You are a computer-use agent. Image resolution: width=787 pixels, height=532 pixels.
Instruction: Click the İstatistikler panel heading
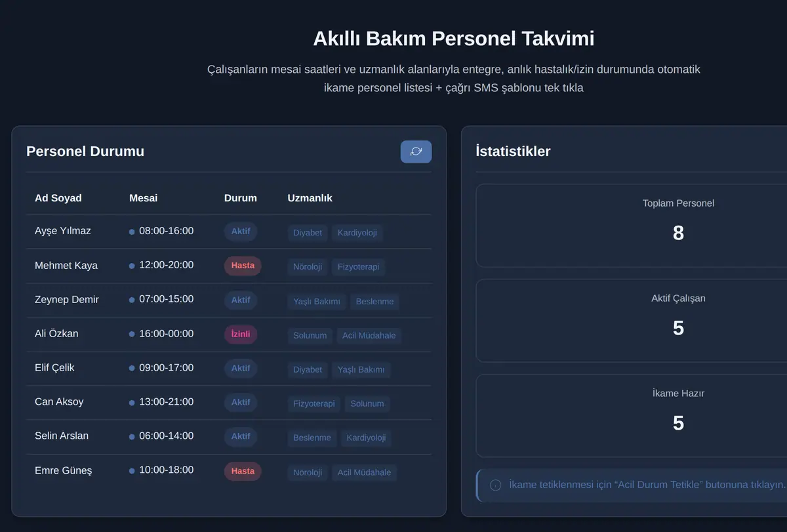(513, 152)
